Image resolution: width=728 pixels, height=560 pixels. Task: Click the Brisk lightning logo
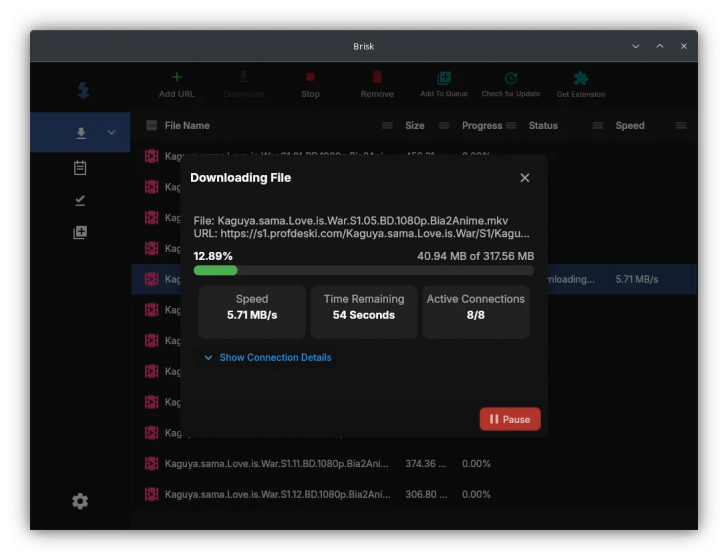pyautogui.click(x=84, y=90)
